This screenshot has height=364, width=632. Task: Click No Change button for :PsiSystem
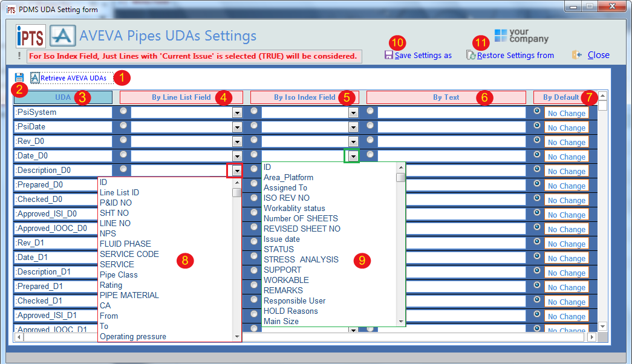pos(566,113)
